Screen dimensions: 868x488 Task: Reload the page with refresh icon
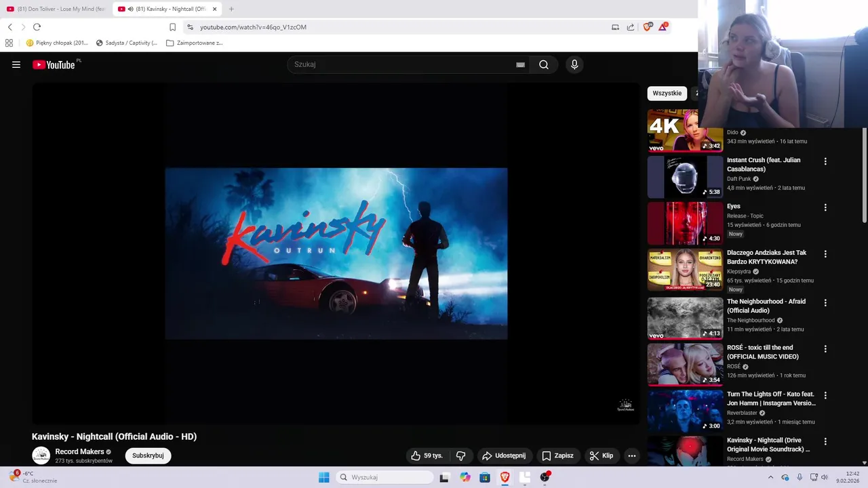pyautogui.click(x=37, y=27)
